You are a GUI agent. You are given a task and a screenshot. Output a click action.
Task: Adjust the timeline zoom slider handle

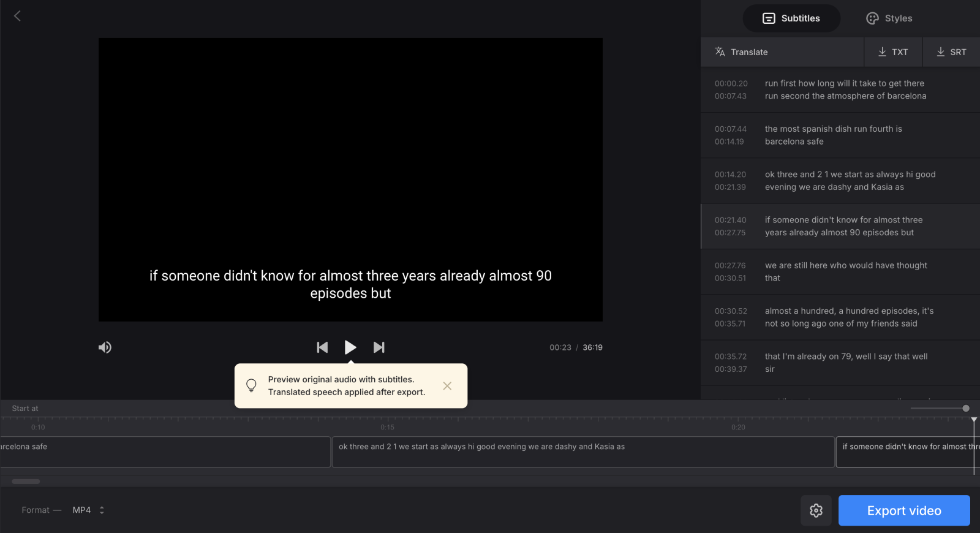pyautogui.click(x=966, y=409)
